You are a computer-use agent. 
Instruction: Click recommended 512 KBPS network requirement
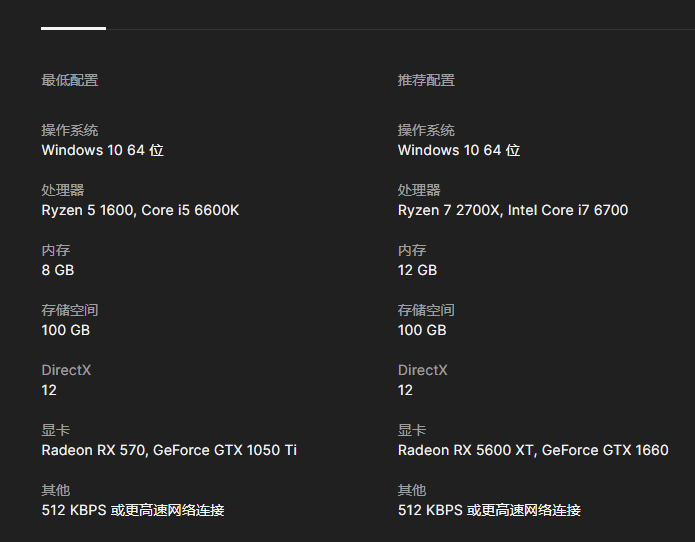point(489,510)
